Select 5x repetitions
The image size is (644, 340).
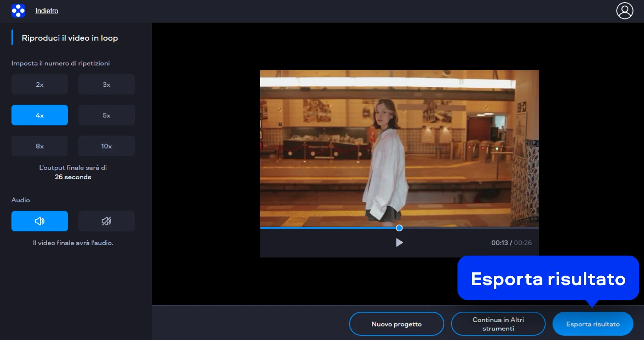pyautogui.click(x=106, y=115)
